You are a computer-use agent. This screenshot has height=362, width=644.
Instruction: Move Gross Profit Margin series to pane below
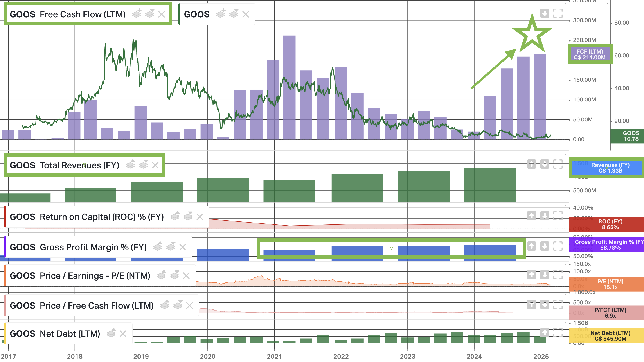pyautogui.click(x=171, y=246)
